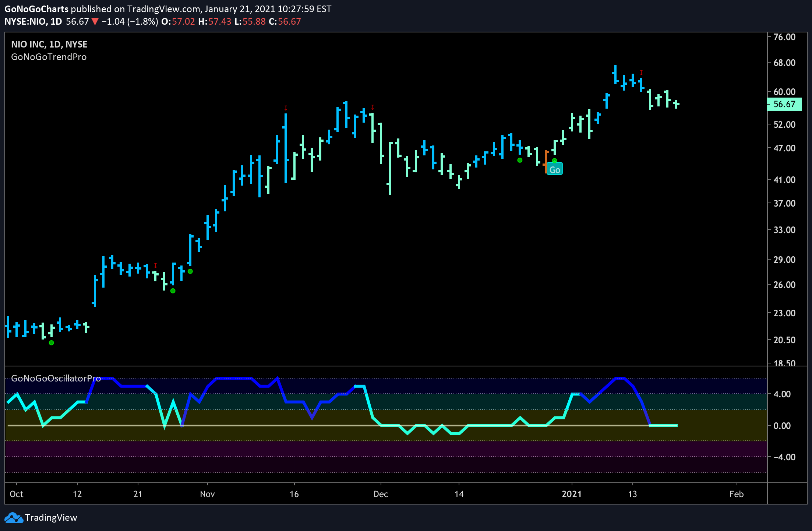Viewport: 812px width, 531px height.
Task: Select the GoNoGoTrendPro indicator label
Action: (49, 57)
